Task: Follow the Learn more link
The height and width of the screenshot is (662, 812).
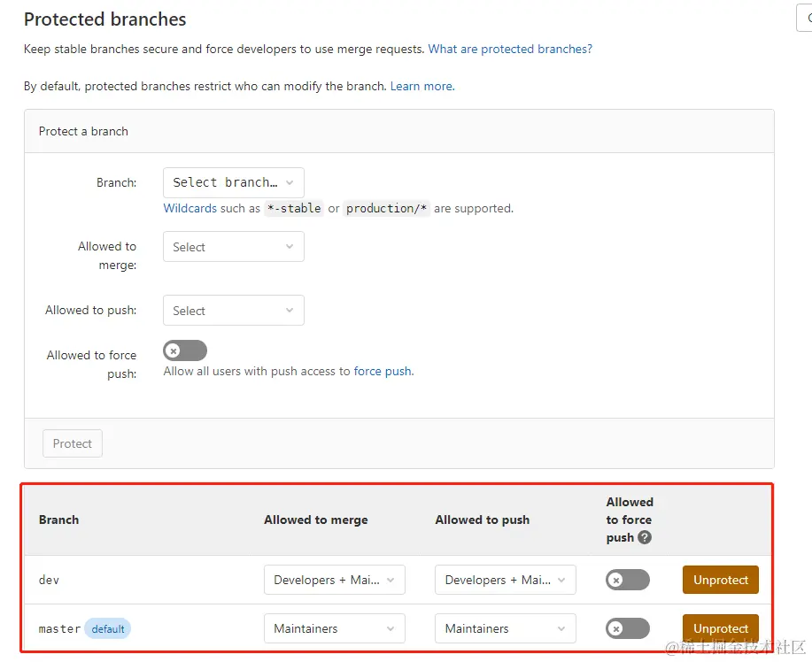Action: point(422,87)
